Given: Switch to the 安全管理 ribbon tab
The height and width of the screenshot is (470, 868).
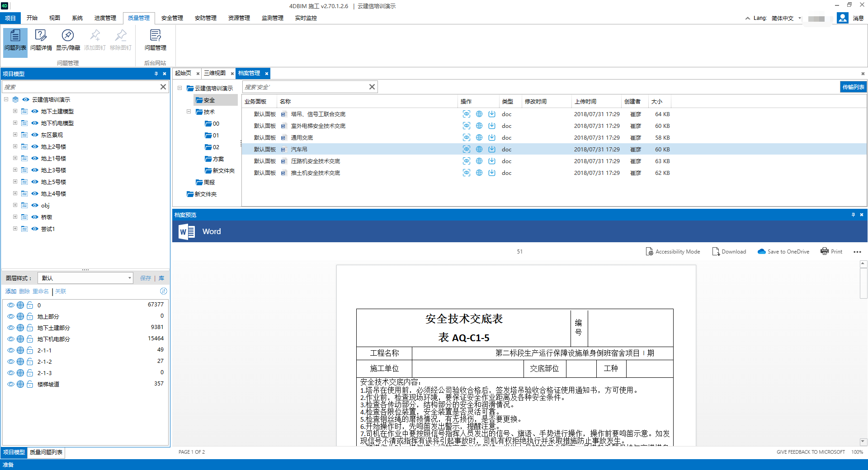Looking at the screenshot, I should click(172, 18).
